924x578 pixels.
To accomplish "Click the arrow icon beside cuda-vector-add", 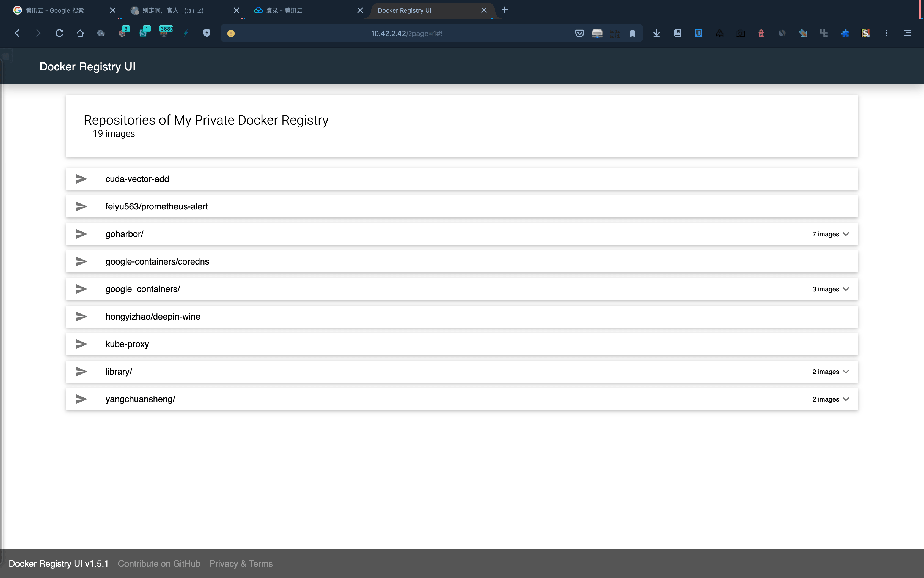I will 81,179.
